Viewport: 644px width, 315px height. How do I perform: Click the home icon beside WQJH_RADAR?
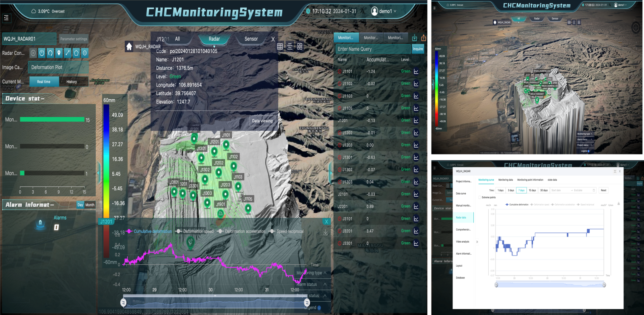click(x=129, y=47)
